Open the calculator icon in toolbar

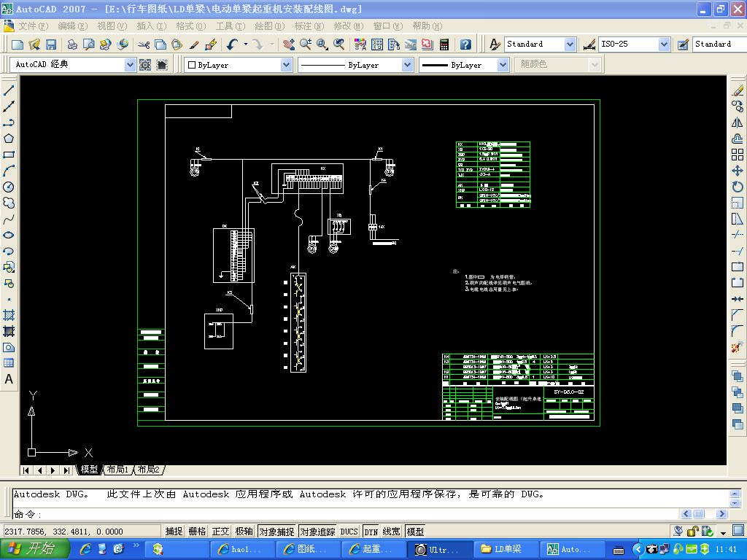coord(444,44)
